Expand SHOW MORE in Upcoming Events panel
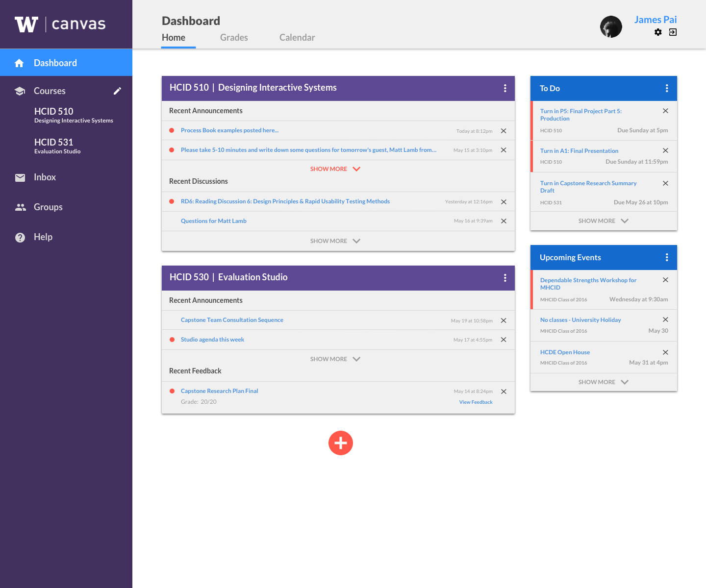 (x=604, y=382)
